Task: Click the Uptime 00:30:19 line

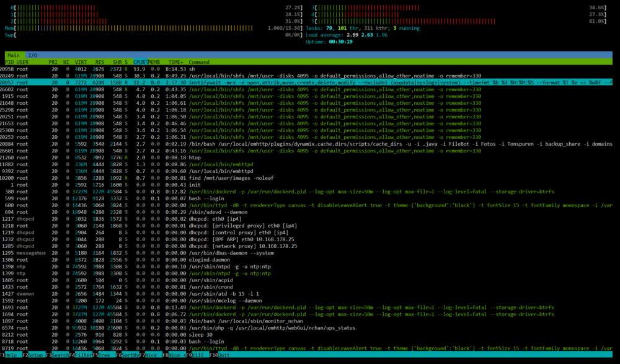Action: pos(329,42)
